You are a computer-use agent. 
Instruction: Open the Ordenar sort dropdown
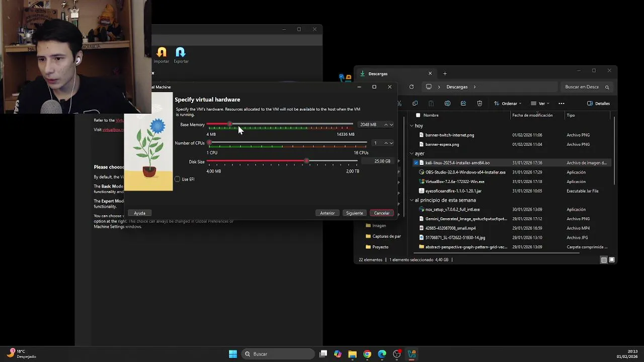point(507,104)
